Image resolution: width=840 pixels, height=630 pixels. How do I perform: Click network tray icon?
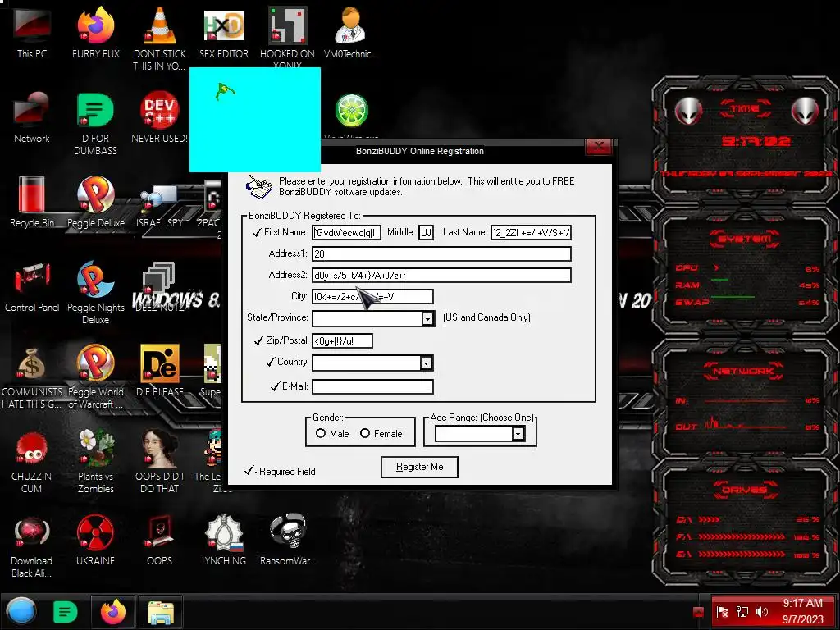point(742,612)
